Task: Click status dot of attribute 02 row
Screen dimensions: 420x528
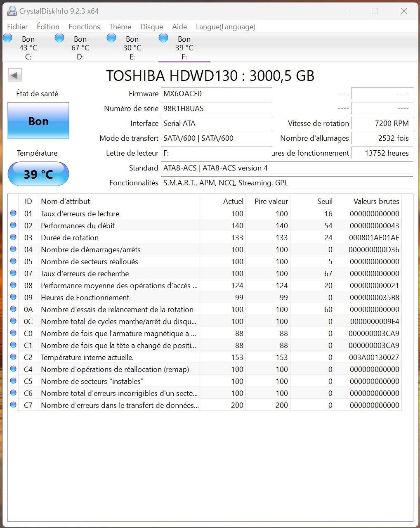Action: (13, 225)
